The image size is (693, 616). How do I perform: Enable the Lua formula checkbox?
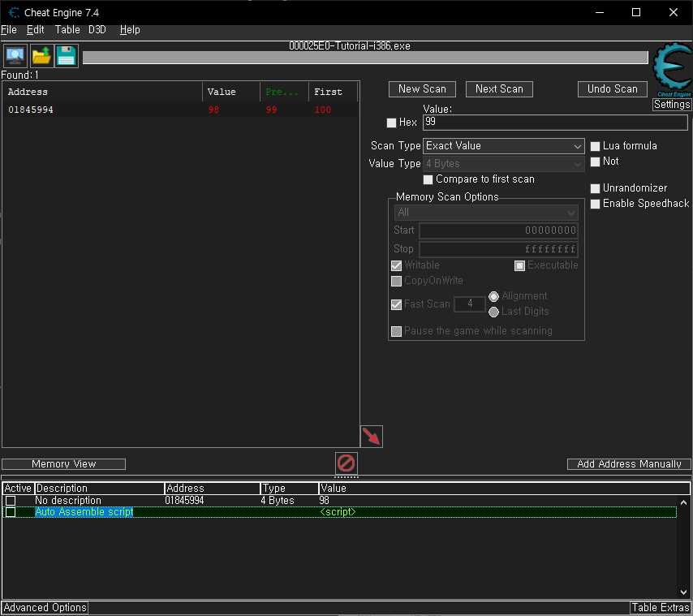point(596,146)
